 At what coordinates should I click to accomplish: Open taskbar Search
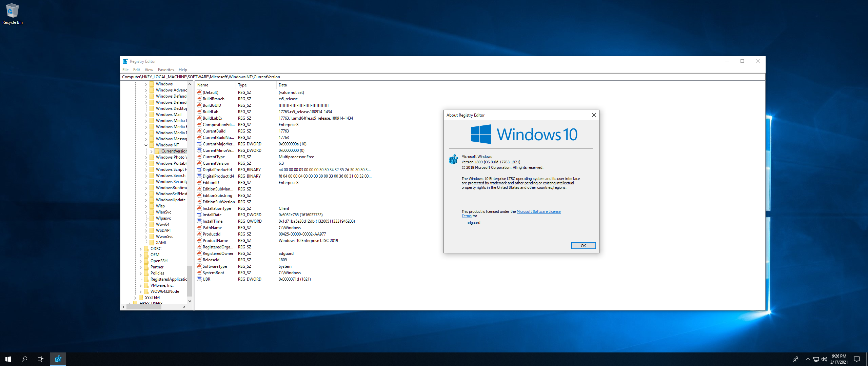24,359
